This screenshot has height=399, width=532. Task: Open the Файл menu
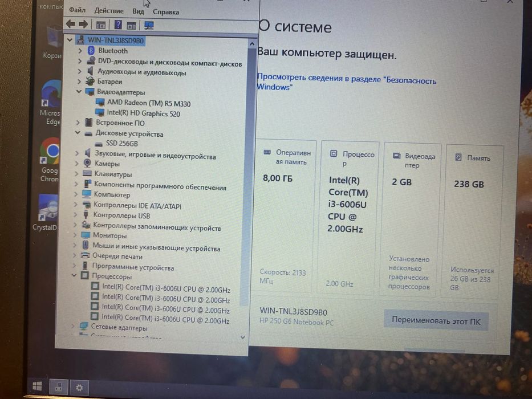click(x=78, y=10)
